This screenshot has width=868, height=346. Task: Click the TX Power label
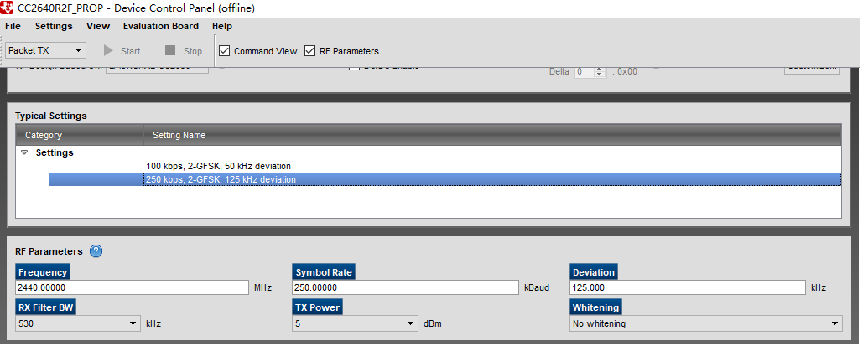pyautogui.click(x=318, y=307)
